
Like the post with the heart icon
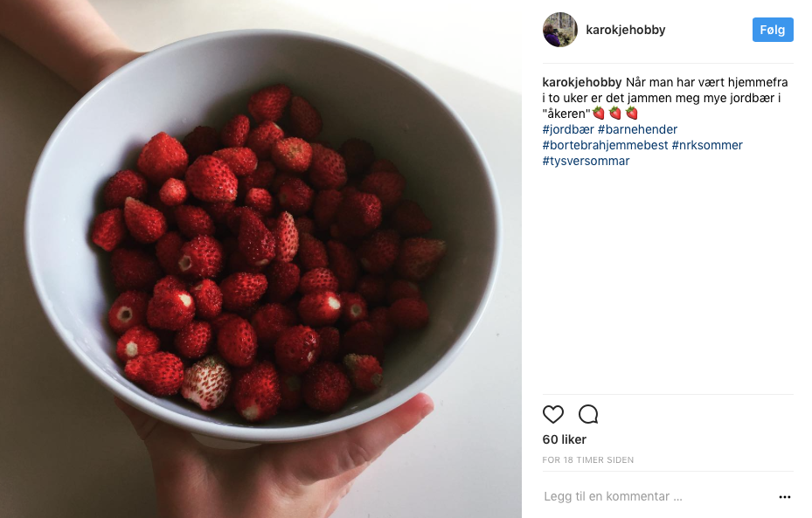click(x=552, y=415)
